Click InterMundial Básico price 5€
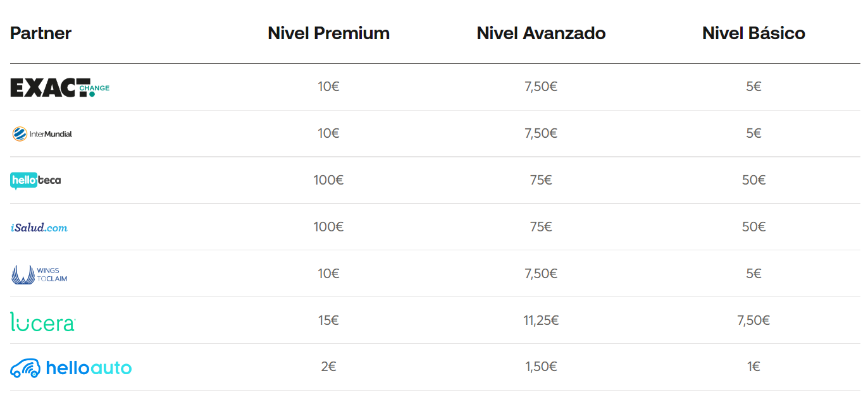Image resolution: width=868 pixels, height=402 pixels. click(x=753, y=133)
